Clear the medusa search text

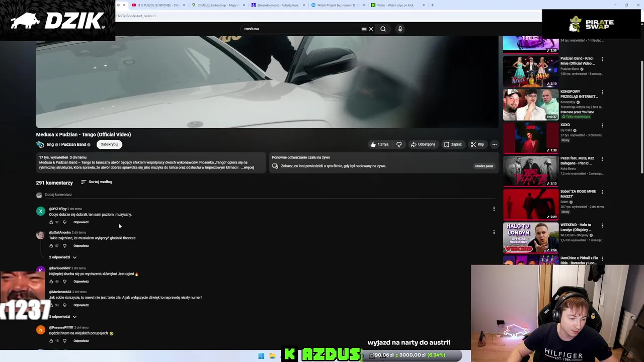[371, 29]
